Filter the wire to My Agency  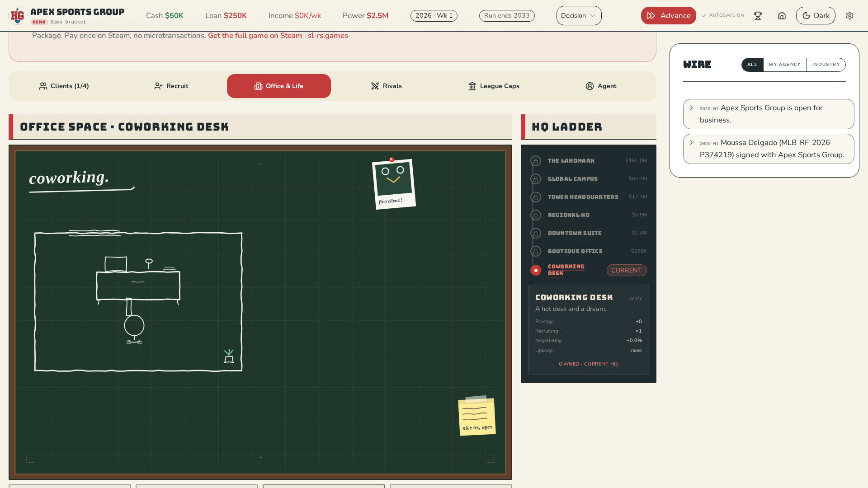click(785, 65)
